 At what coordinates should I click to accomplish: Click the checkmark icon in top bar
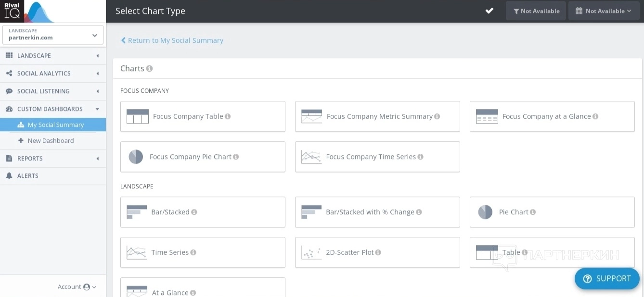coord(489,11)
